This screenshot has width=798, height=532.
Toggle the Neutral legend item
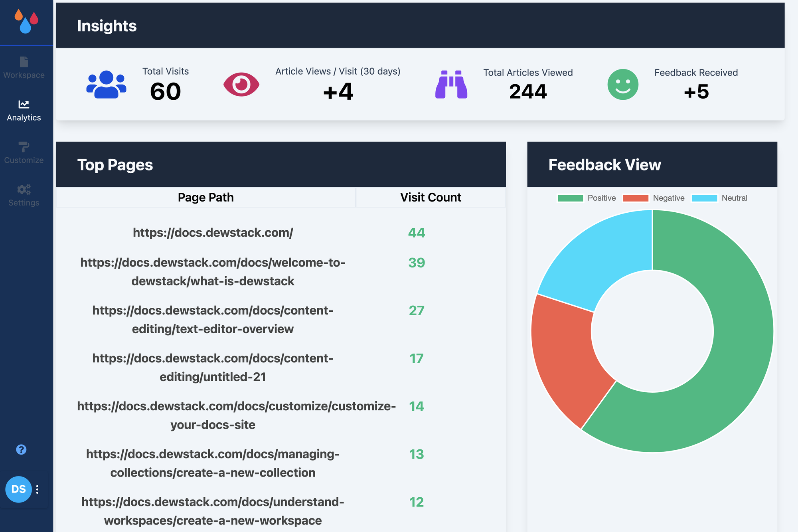tap(719, 198)
